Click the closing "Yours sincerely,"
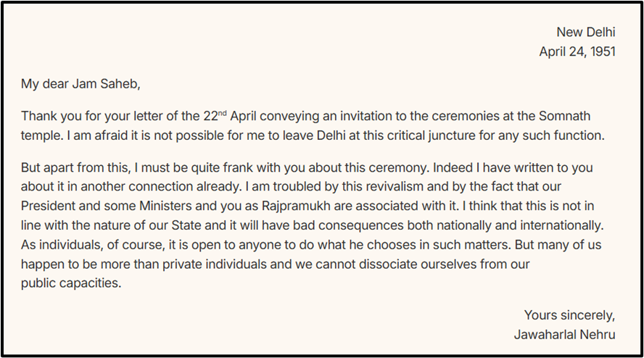The image size is (644, 358). (569, 315)
